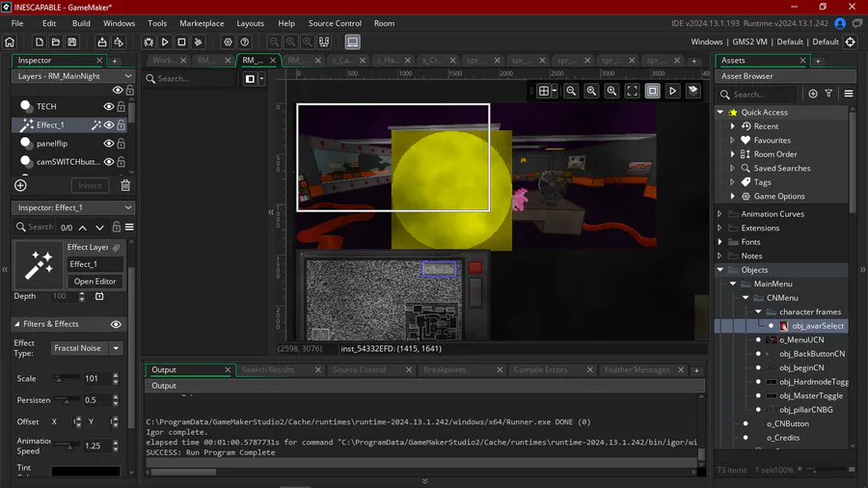Click the Run game play button in main toolbar
The height and width of the screenshot is (488, 868).
coord(165,42)
